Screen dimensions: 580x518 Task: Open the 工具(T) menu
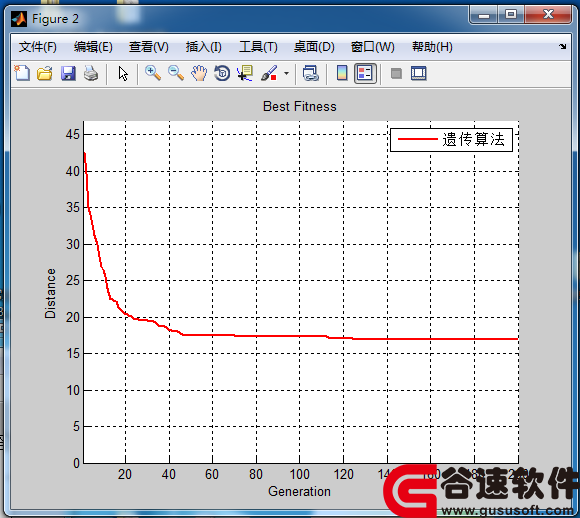pyautogui.click(x=258, y=47)
